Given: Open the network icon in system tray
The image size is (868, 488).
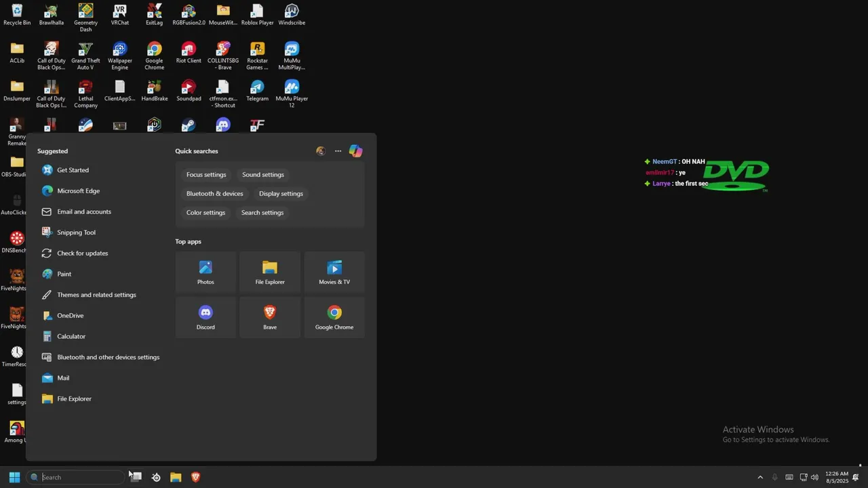Looking at the screenshot, I should click(804, 477).
